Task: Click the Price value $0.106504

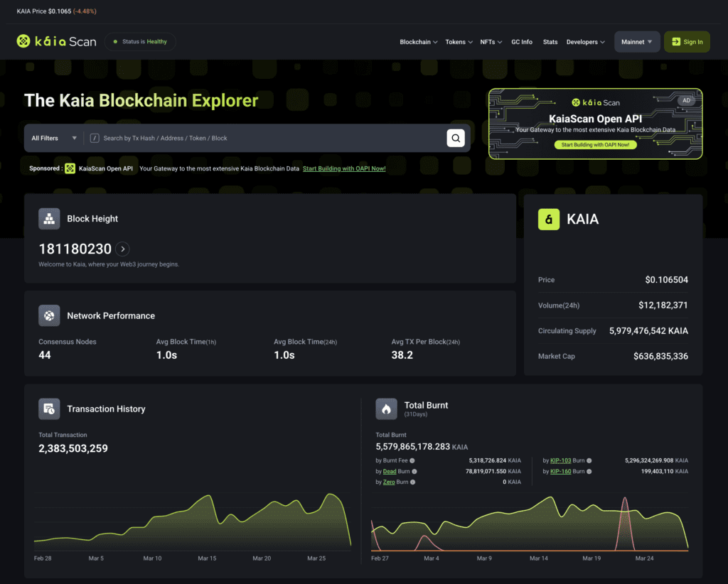Action: click(x=666, y=280)
